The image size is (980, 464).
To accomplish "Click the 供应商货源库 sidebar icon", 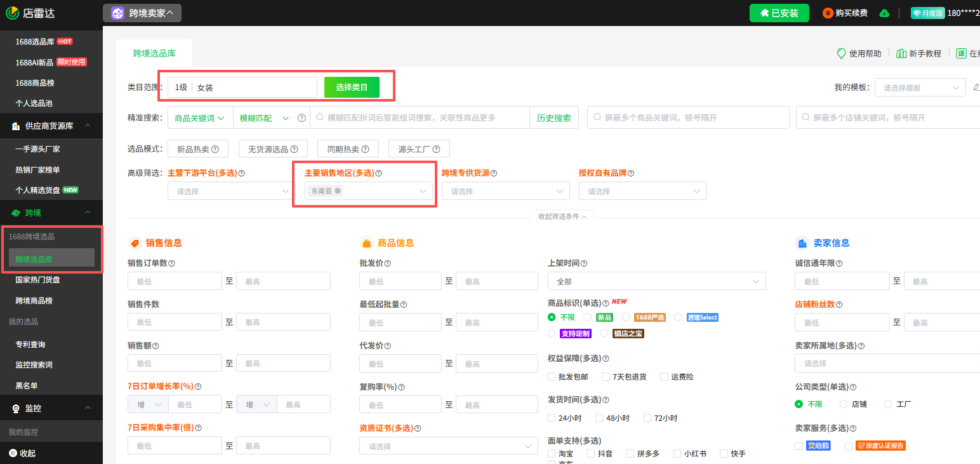I will click(15, 126).
